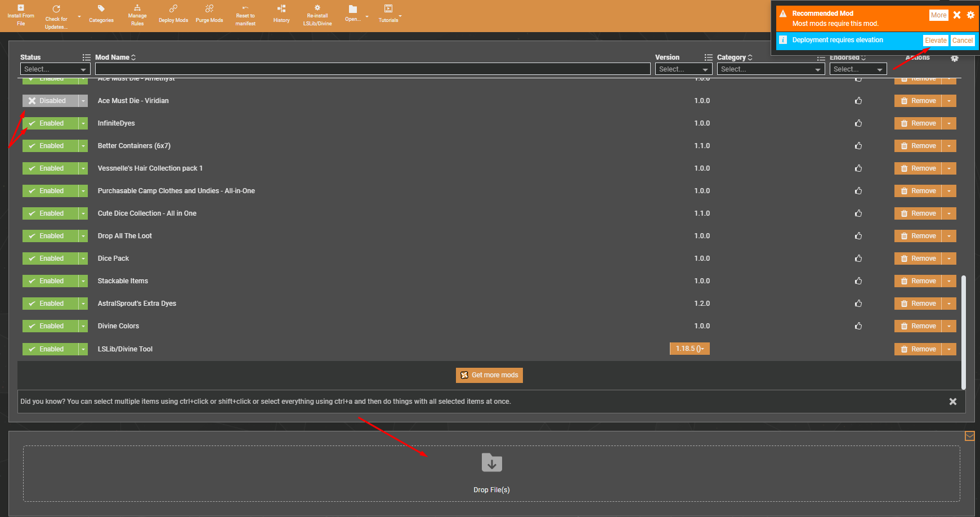Viewport: 980px width, 517px height.
Task: Click the Get more mods button
Action: [489, 375]
